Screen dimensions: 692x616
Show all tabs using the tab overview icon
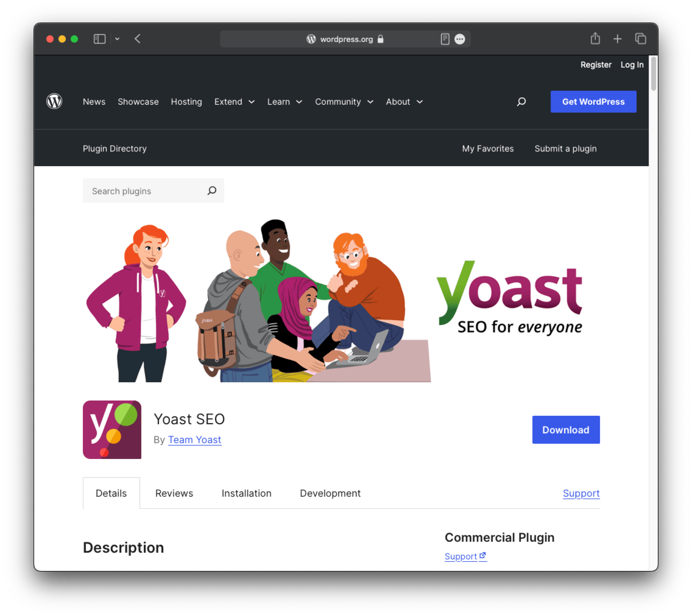coord(640,39)
